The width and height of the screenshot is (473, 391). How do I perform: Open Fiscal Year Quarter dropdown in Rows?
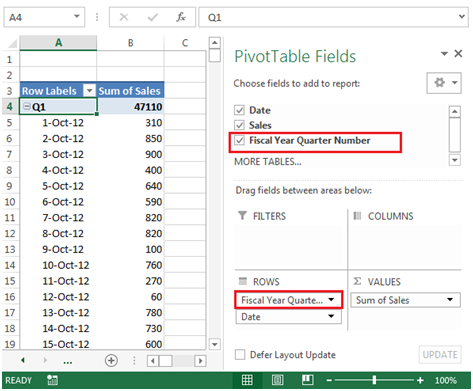tap(331, 300)
